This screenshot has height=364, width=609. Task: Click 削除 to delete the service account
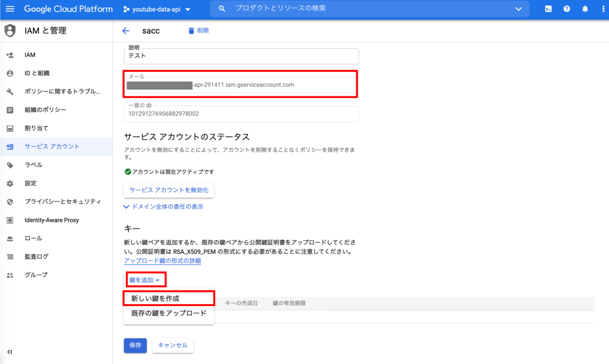[x=198, y=30]
